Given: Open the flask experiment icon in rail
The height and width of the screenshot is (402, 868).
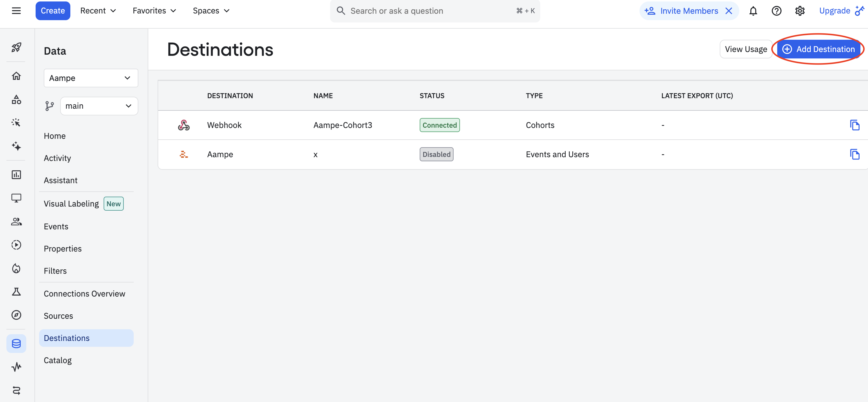Looking at the screenshot, I should 16,292.
